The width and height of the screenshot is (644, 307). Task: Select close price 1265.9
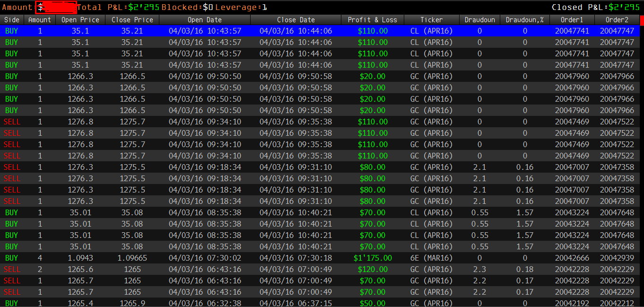tap(132, 303)
